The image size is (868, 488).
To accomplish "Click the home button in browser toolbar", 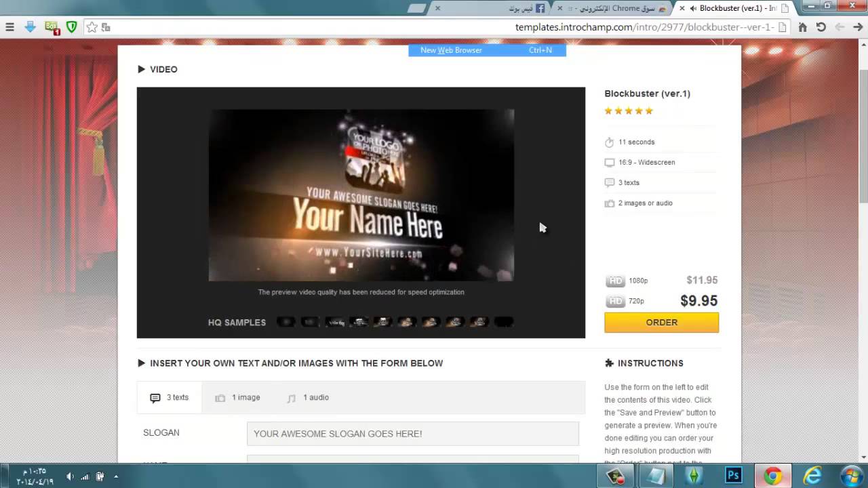I will click(x=803, y=27).
